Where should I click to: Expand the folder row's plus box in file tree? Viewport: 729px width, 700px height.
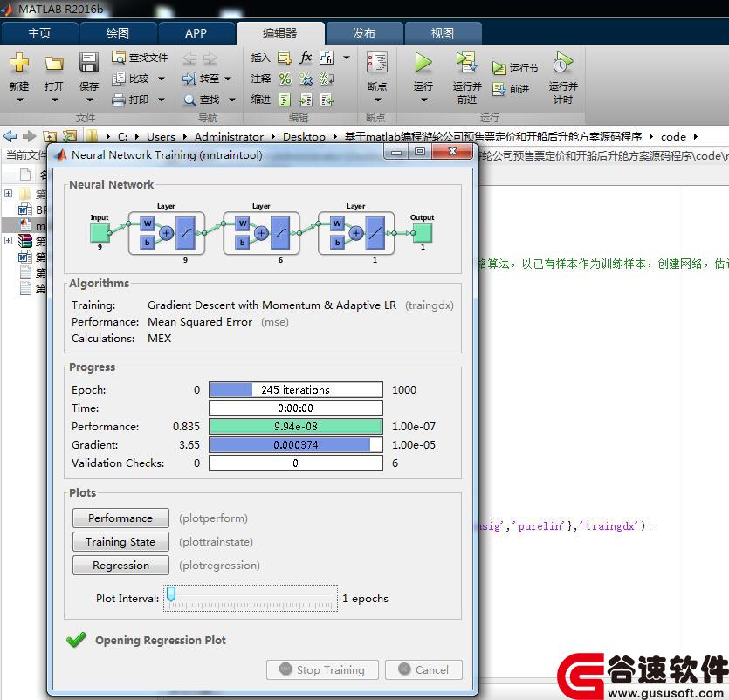(x=9, y=193)
